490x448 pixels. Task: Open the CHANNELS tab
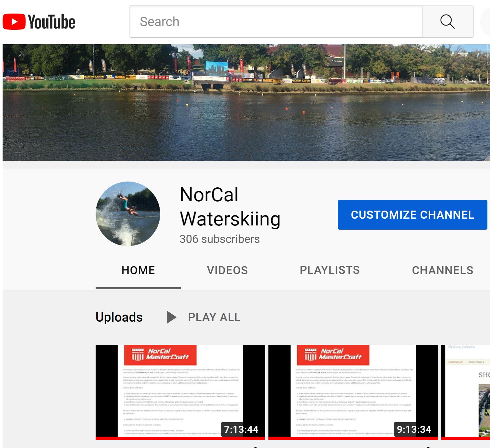point(443,270)
